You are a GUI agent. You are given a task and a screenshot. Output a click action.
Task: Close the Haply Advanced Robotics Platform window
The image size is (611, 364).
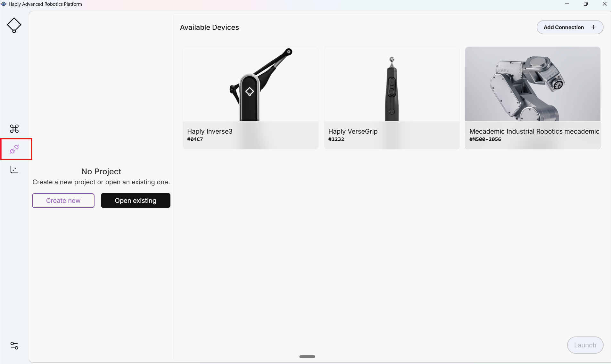pos(604,4)
